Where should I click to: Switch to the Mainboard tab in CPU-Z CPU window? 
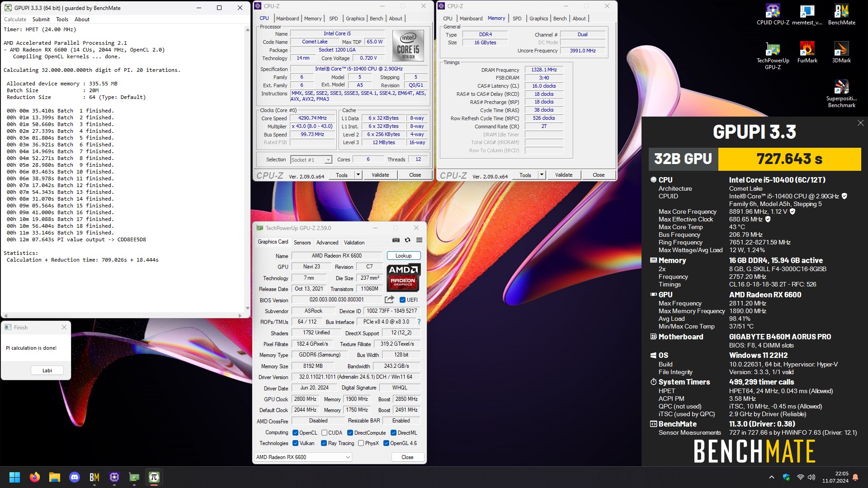(288, 19)
